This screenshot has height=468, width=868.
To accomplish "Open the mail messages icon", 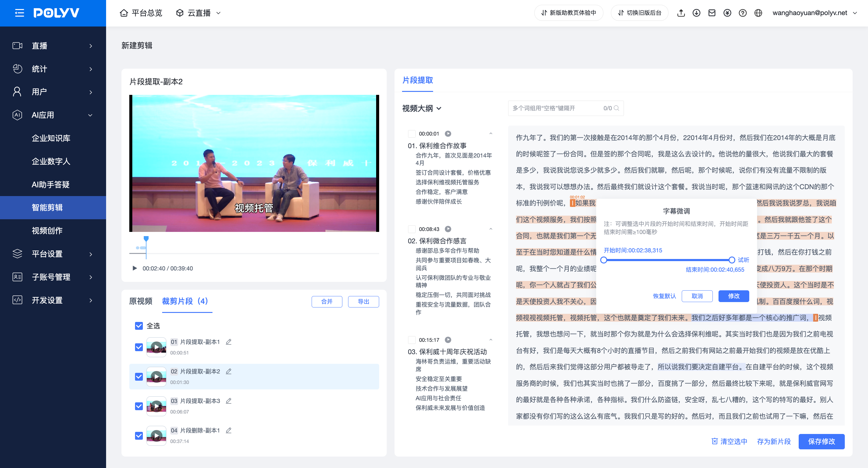I will pyautogui.click(x=712, y=13).
